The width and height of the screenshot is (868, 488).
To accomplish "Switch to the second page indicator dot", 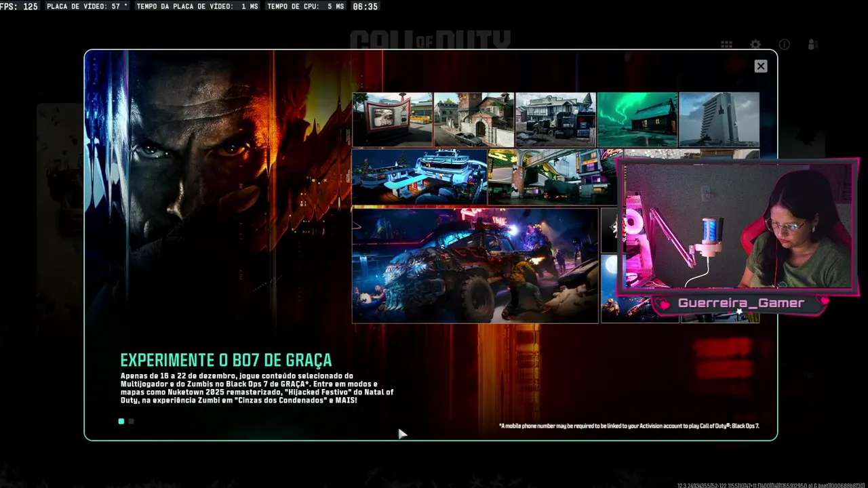I will pyautogui.click(x=132, y=421).
